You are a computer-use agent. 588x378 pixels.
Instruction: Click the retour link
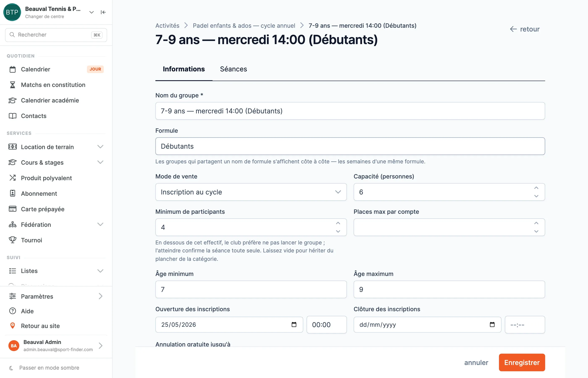(525, 29)
